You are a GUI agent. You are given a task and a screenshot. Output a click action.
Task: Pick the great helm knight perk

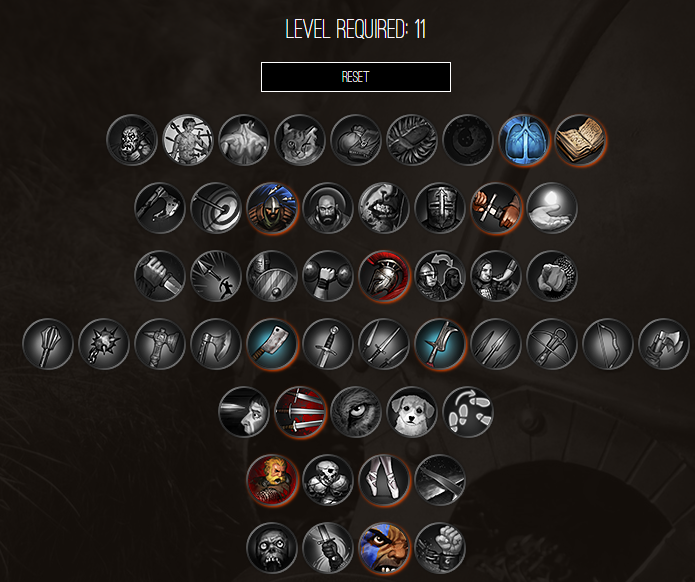[x=440, y=208]
